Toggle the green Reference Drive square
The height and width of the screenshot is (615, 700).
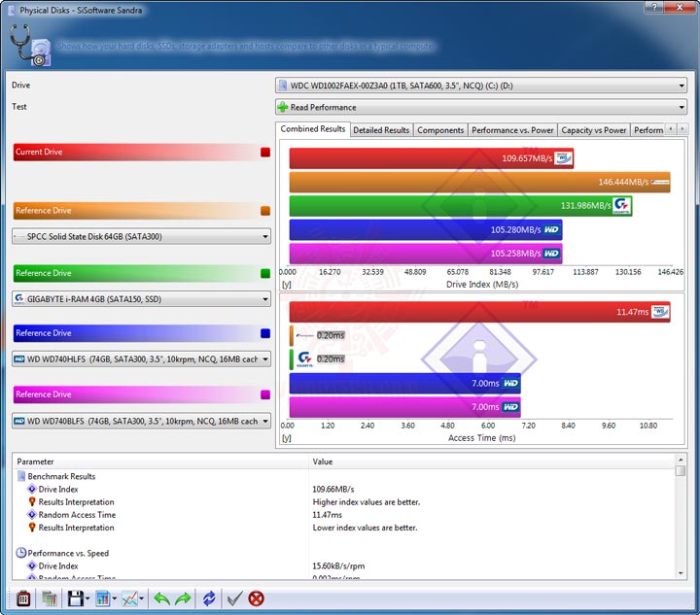coord(265,273)
